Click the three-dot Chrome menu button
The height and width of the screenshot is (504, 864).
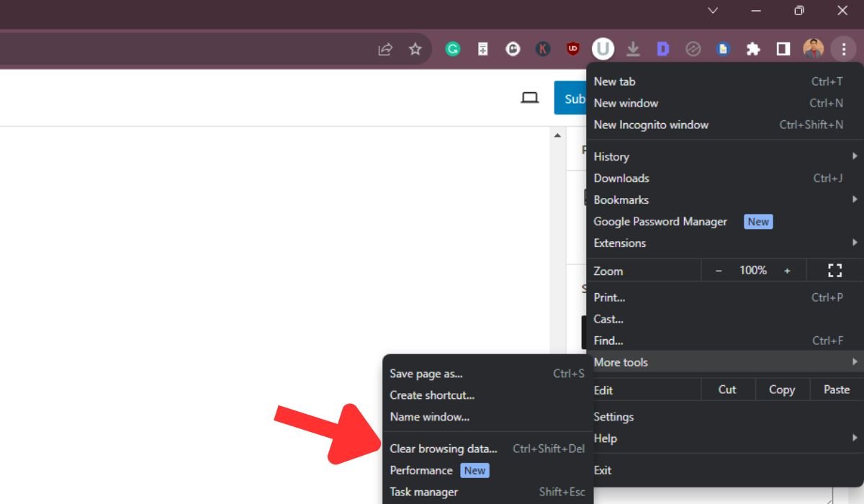[842, 49]
